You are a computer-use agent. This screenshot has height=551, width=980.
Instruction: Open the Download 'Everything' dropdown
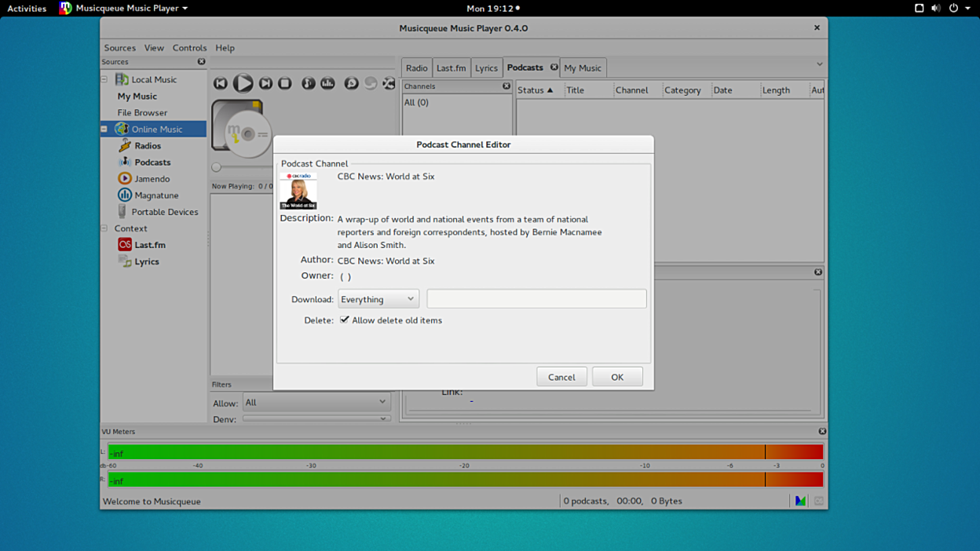coord(378,299)
